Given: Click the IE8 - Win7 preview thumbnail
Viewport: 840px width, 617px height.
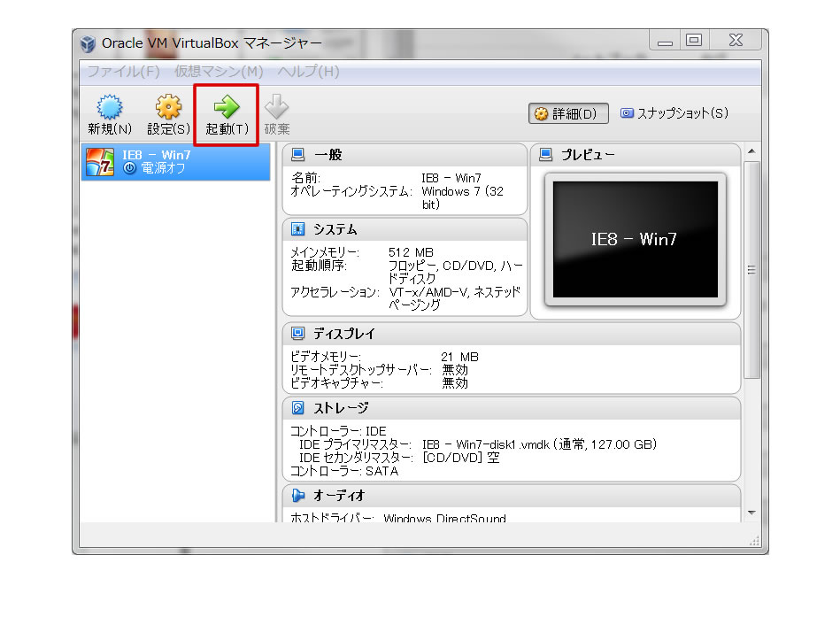Looking at the screenshot, I should [x=636, y=239].
